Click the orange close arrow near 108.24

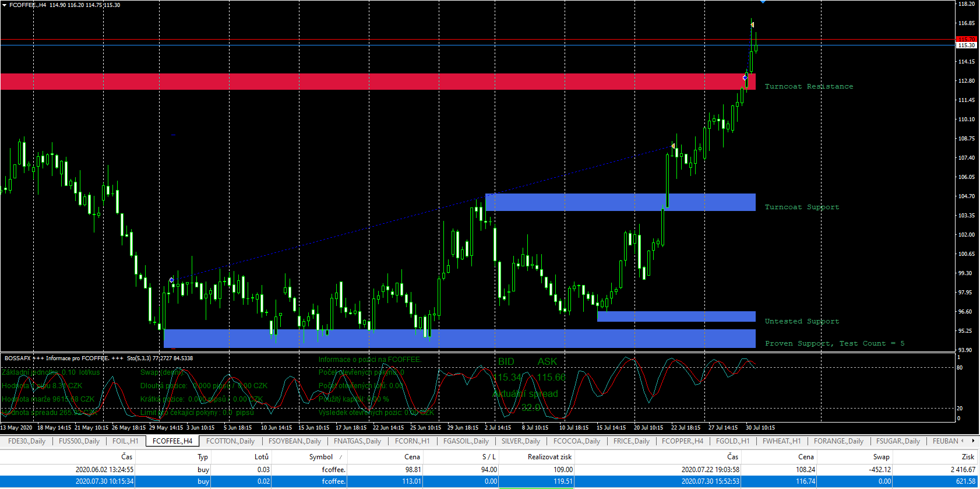[673, 146]
